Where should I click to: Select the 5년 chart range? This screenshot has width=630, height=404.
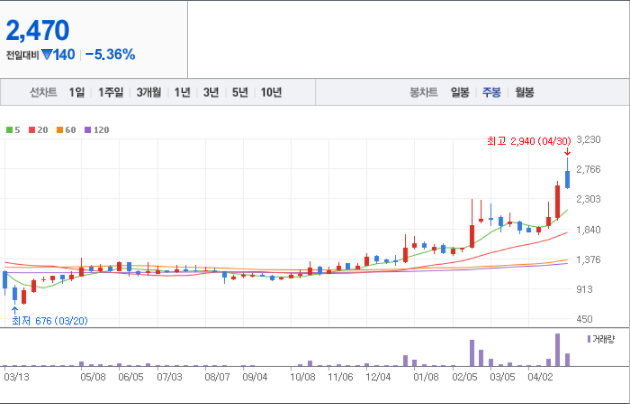[240, 92]
